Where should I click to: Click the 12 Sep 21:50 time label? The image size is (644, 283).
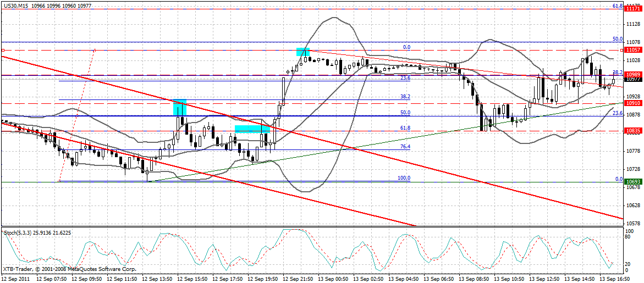pyautogui.click(x=300, y=279)
